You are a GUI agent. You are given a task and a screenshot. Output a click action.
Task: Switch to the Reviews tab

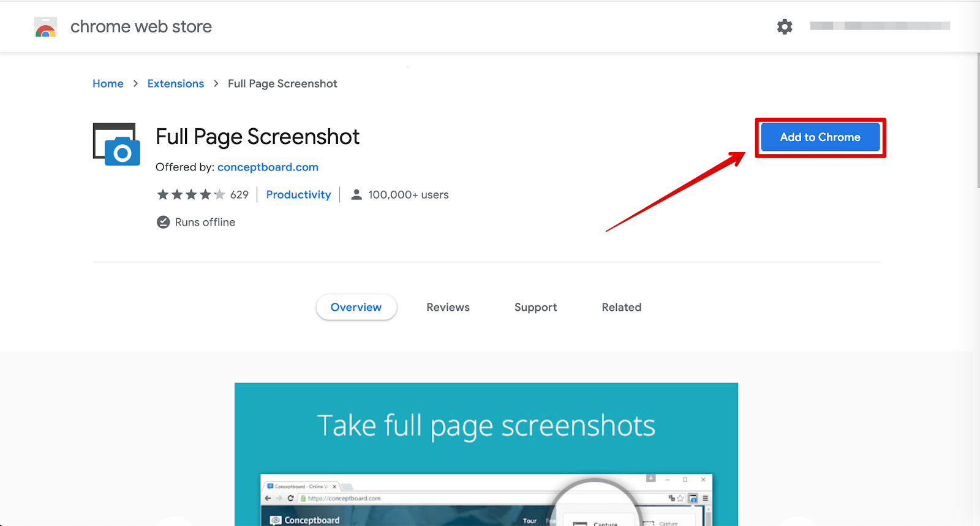pyautogui.click(x=448, y=307)
